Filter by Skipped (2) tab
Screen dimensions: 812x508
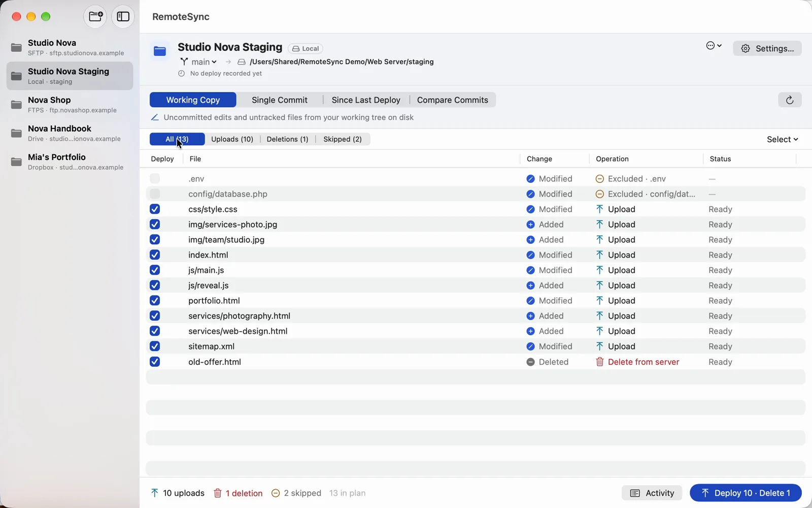[x=343, y=139]
